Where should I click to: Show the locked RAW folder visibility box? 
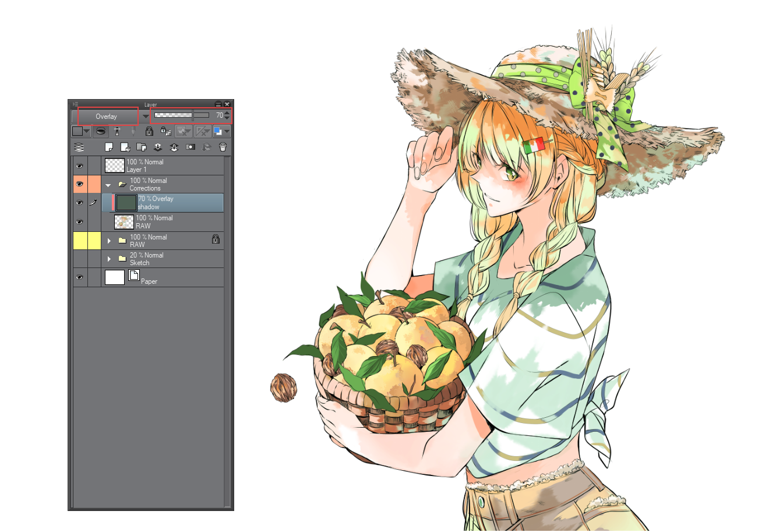80,240
